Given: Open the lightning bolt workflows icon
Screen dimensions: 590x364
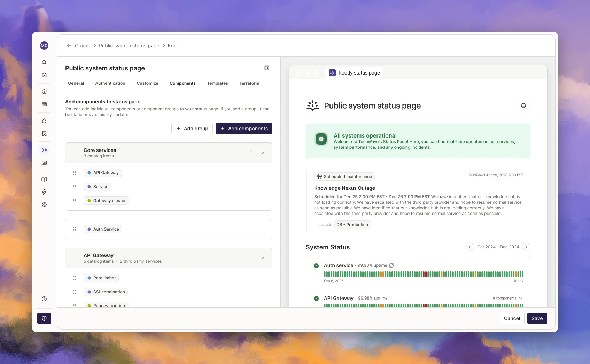Looking at the screenshot, I should (44, 192).
